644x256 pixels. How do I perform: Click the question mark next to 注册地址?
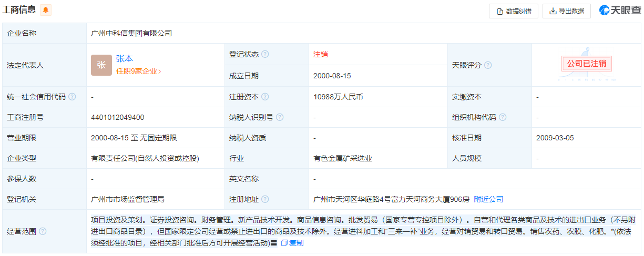click(x=265, y=199)
